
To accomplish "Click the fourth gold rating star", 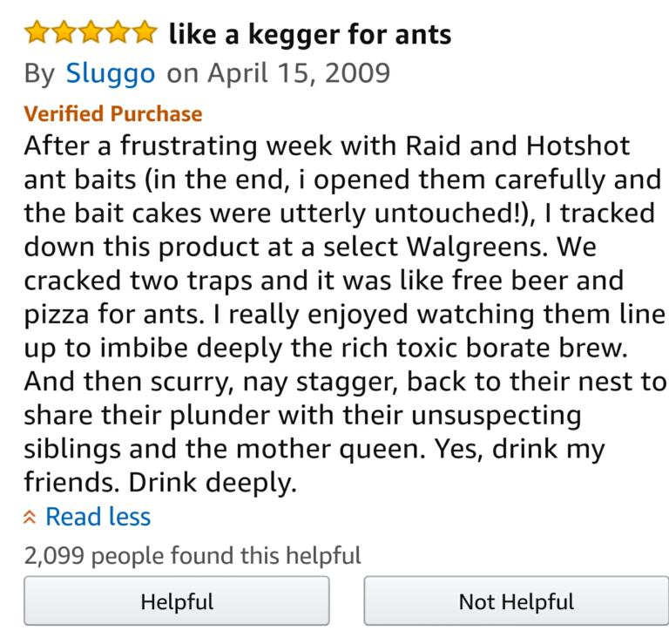I will 118,33.
